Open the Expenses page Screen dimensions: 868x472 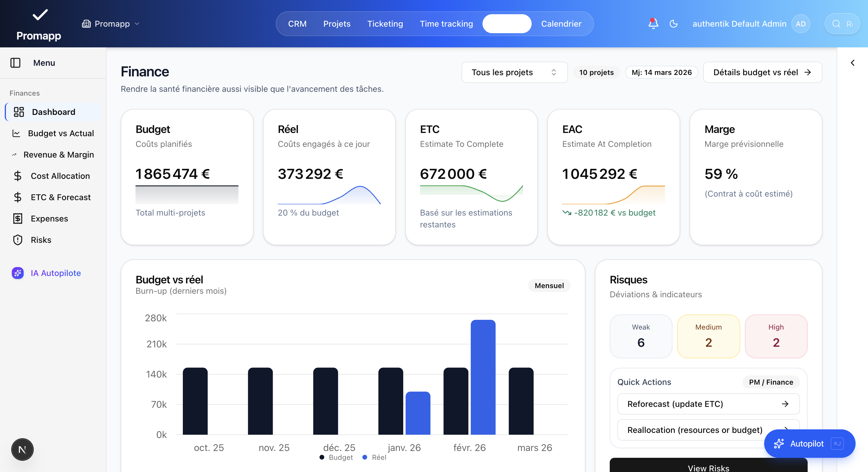point(53,219)
